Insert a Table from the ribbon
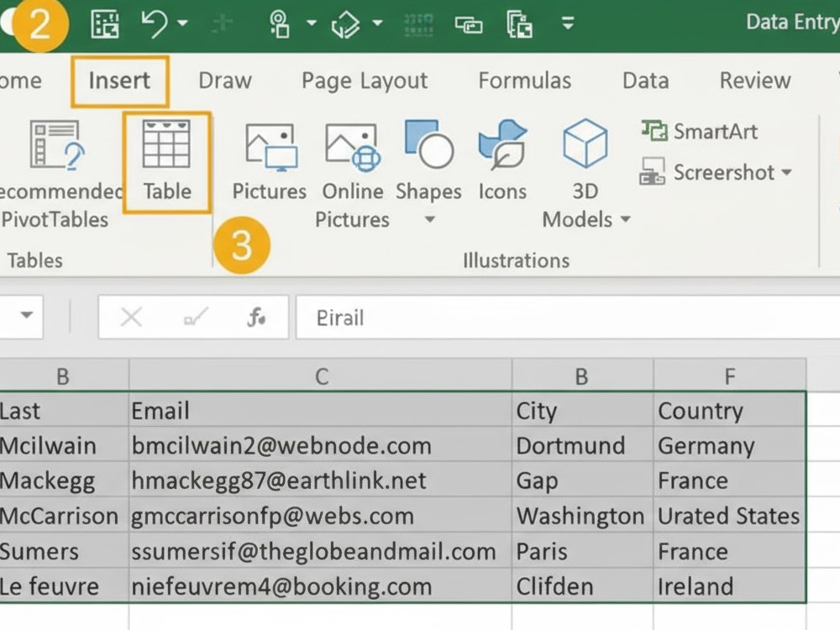This screenshot has width=840, height=630. pyautogui.click(x=166, y=162)
